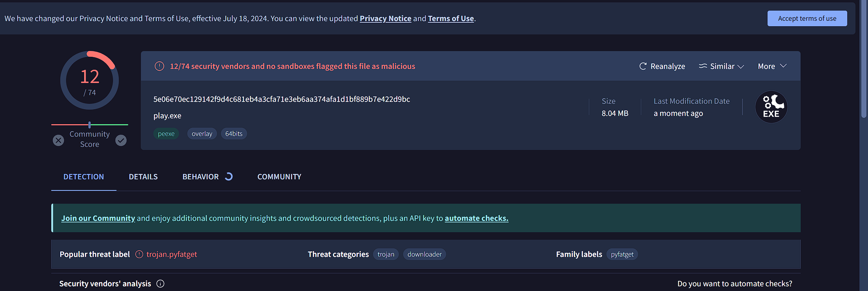The width and height of the screenshot is (868, 291).
Task: Open the More dropdown menu
Action: [772, 66]
